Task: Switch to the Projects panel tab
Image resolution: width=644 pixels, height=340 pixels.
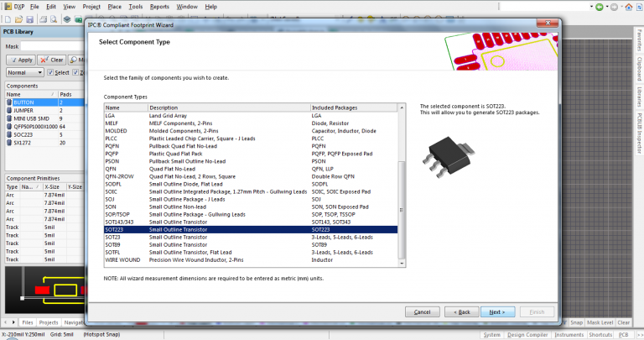Action: [49, 322]
